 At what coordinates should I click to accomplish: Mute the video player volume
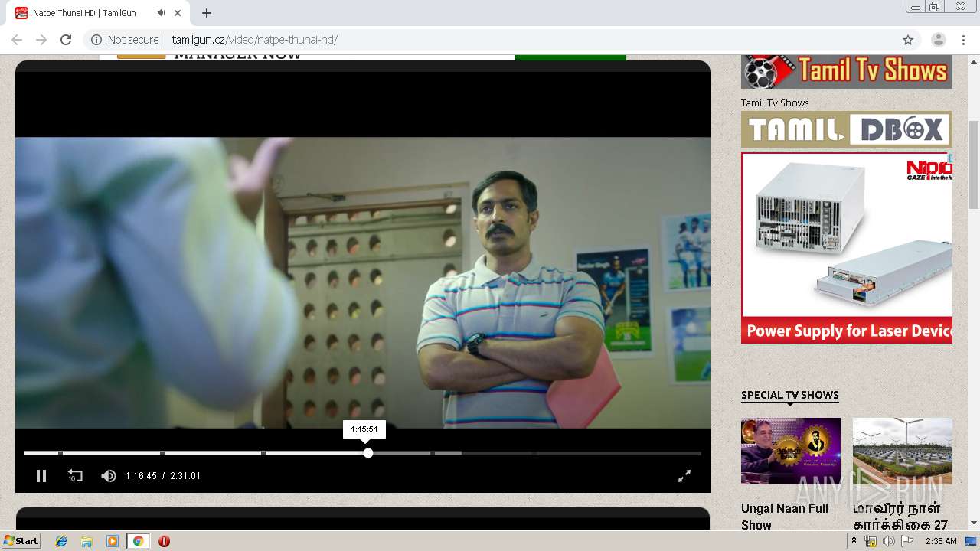(109, 476)
